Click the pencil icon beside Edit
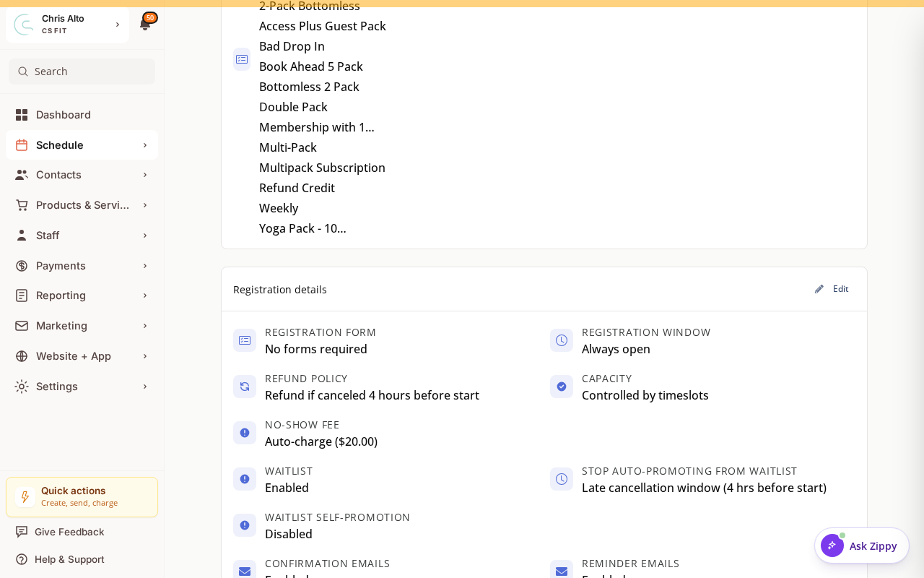924x578 pixels. point(819,289)
